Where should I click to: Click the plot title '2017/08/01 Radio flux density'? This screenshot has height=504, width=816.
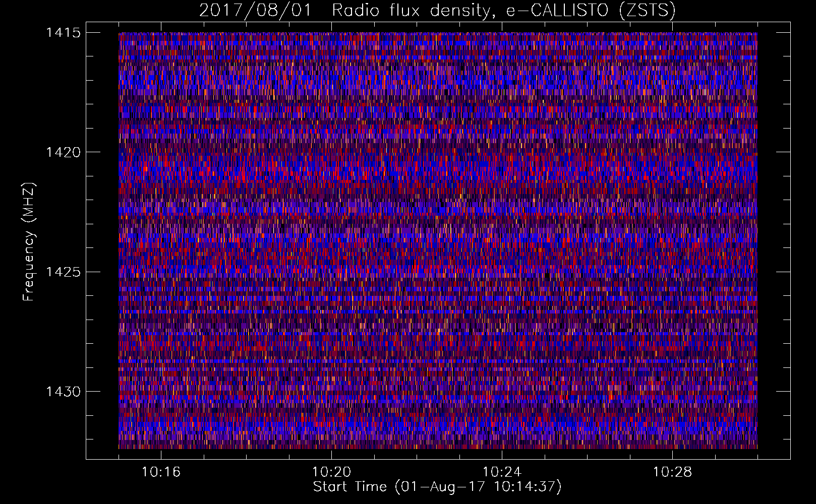tap(437, 10)
